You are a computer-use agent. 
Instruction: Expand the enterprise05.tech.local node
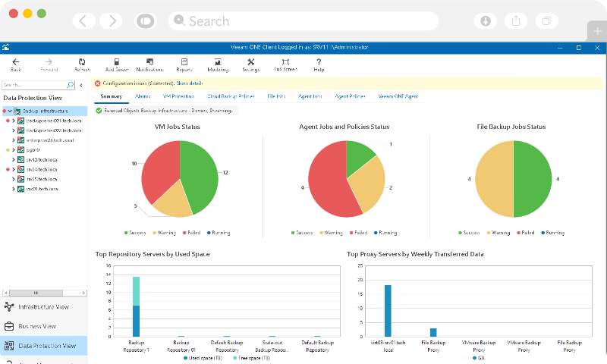tap(14, 140)
